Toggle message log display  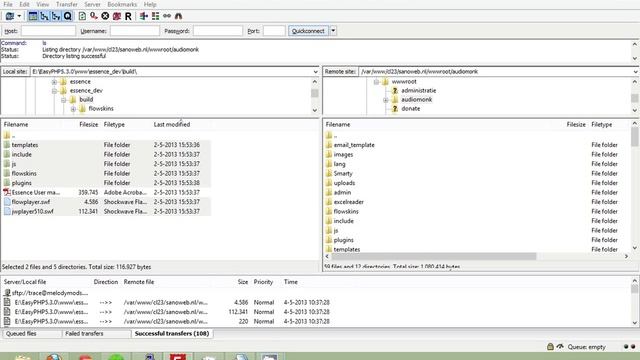point(33,16)
